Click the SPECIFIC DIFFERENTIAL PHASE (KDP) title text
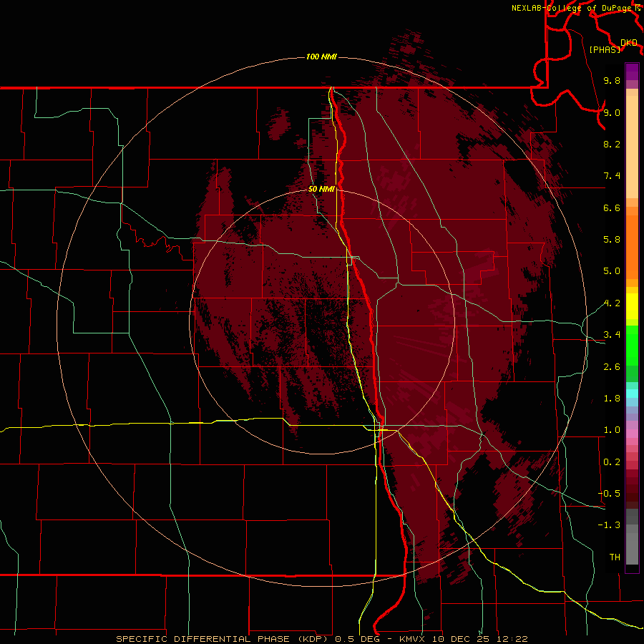Screen dimensions: 644x644 click(222, 639)
